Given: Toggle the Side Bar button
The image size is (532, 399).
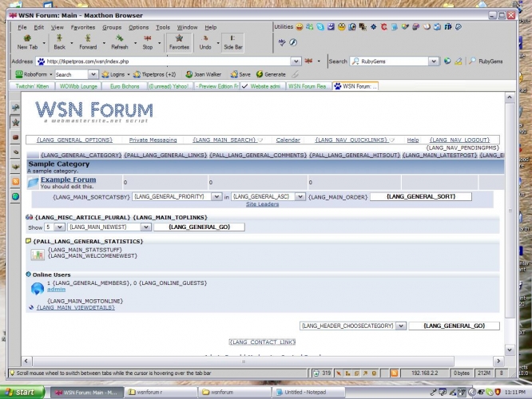Looking at the screenshot, I should click(x=233, y=42).
